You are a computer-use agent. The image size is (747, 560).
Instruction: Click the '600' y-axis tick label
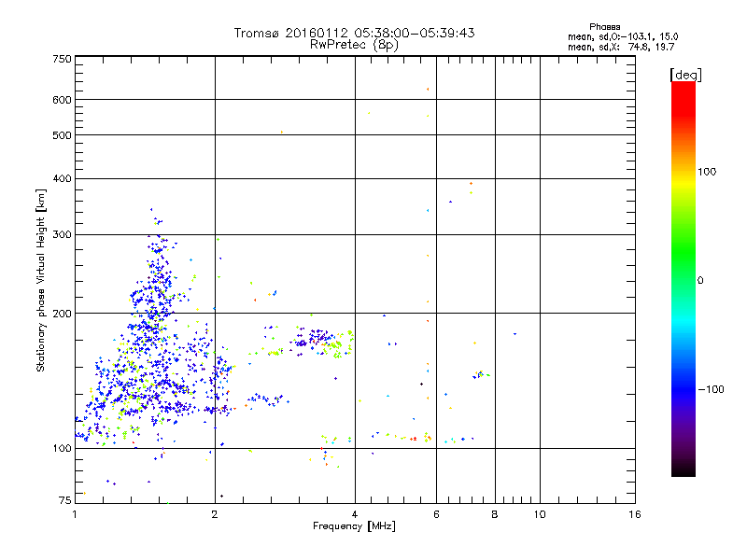(62, 100)
